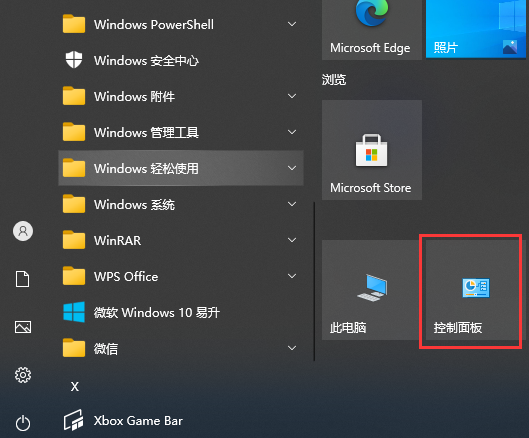Click the letter X section header
The height and width of the screenshot is (438, 529).
click(x=75, y=386)
